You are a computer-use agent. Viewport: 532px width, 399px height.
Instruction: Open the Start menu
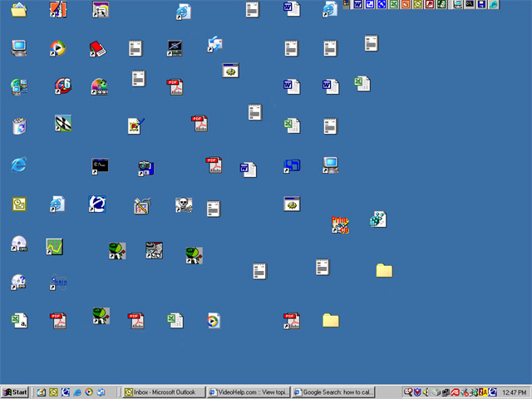pos(15,392)
